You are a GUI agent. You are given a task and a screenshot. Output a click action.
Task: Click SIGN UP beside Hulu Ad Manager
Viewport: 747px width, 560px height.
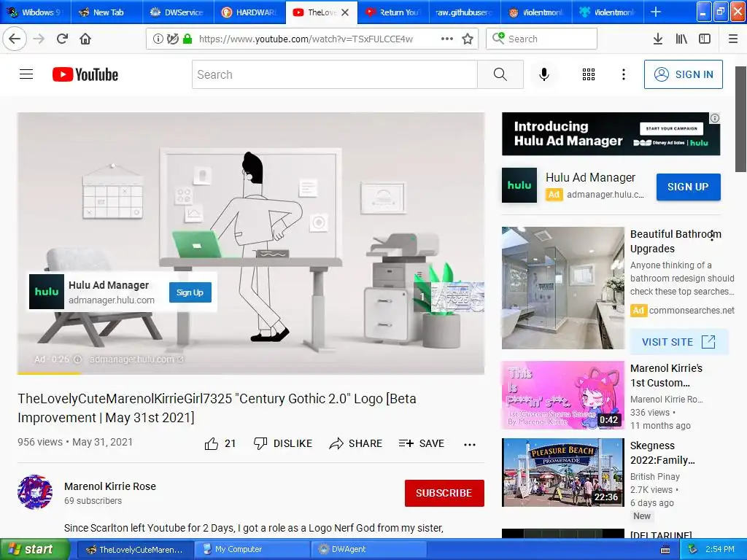click(689, 187)
